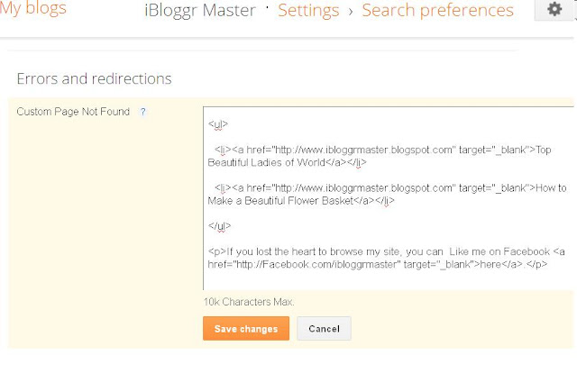Click the Cancel button
The width and height of the screenshot is (577, 392).
click(324, 328)
